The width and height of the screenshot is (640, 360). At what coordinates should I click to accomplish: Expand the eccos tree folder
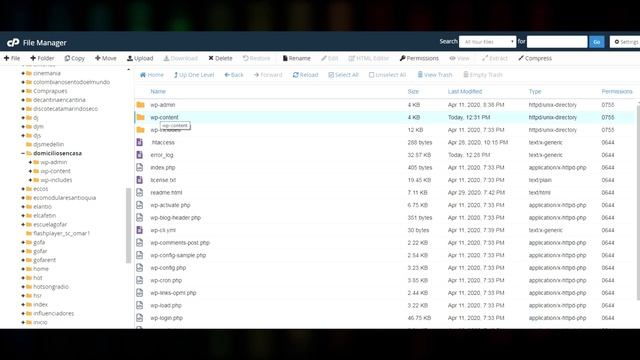pos(23,189)
